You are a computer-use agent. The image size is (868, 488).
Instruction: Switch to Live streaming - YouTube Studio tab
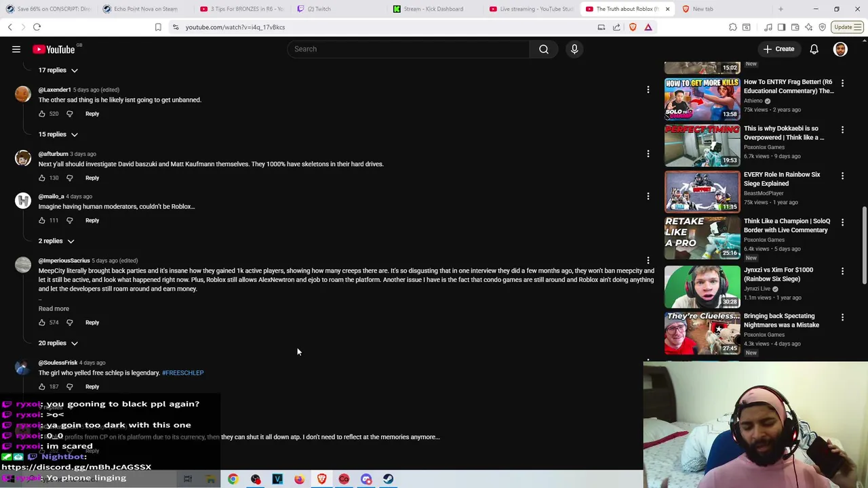pyautogui.click(x=531, y=9)
